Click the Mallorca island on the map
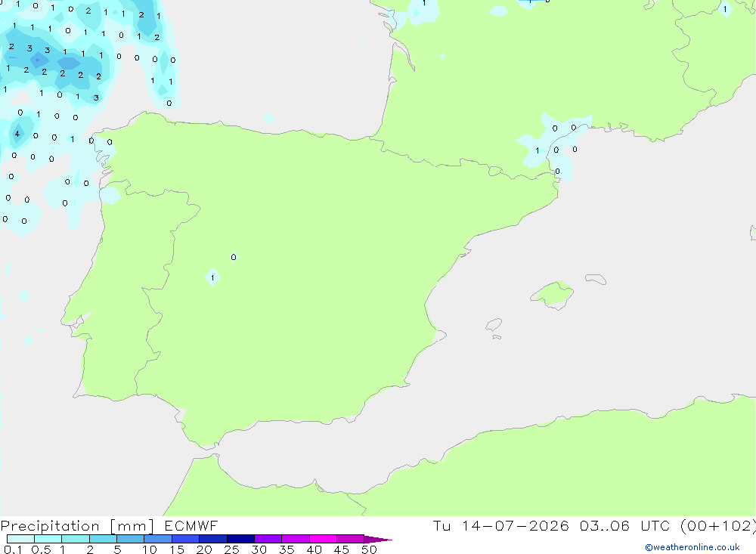 click(x=553, y=294)
